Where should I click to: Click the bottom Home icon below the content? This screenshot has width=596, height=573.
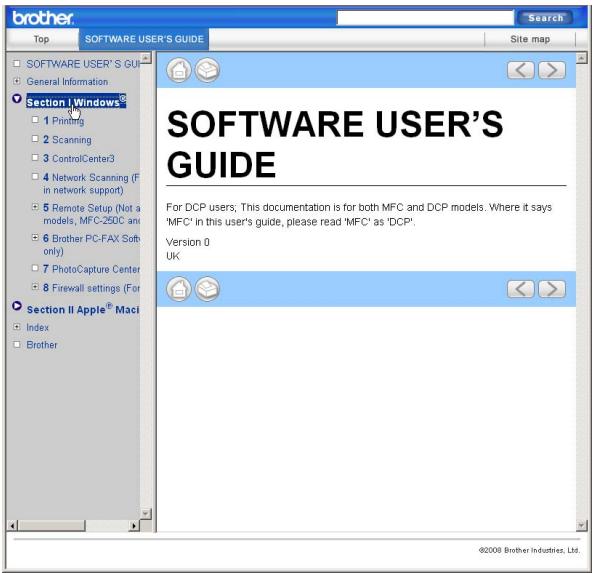[x=179, y=289]
